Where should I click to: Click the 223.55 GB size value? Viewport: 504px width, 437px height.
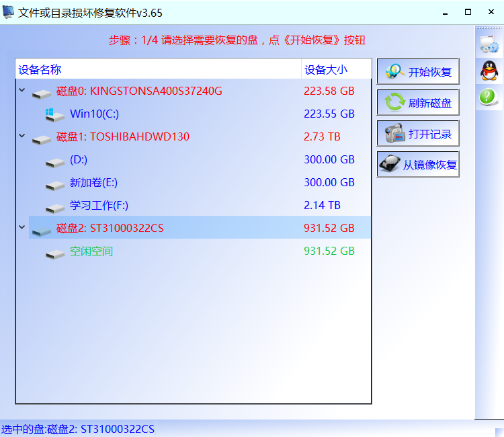coord(329,114)
